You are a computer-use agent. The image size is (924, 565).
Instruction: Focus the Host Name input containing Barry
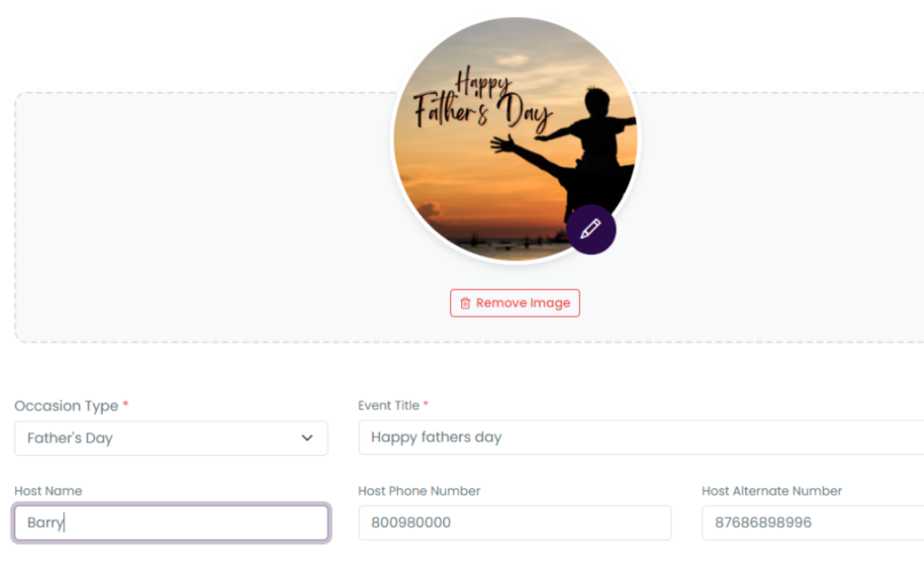(171, 523)
